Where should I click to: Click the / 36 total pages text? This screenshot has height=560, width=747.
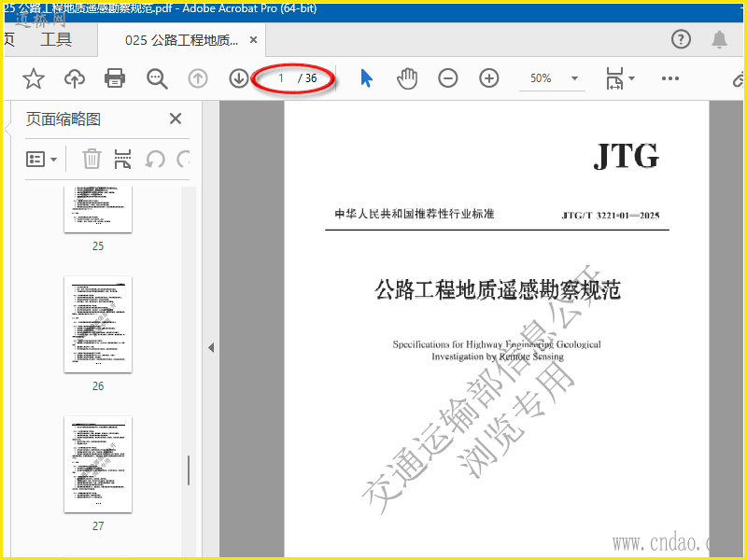(x=308, y=78)
